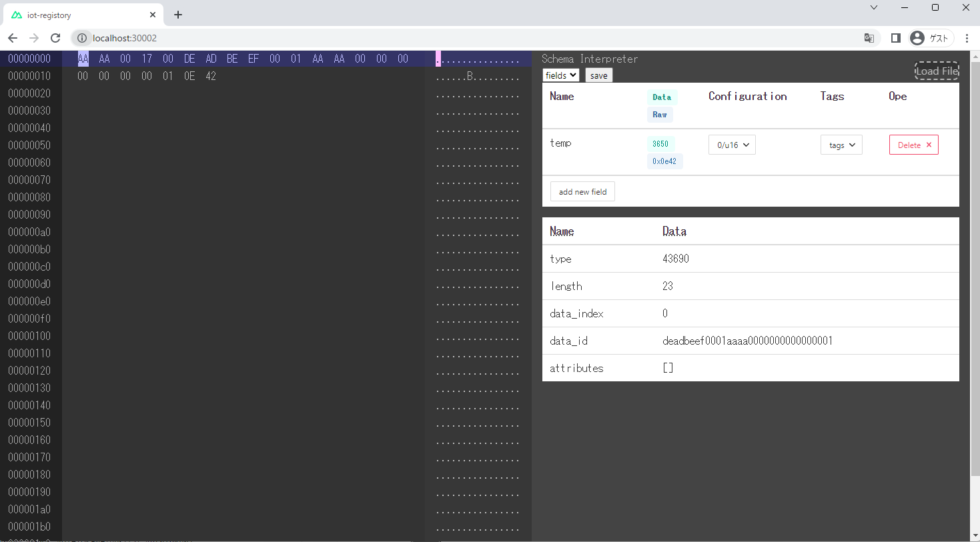
Task: Go forward in browser history
Action: click(x=34, y=38)
